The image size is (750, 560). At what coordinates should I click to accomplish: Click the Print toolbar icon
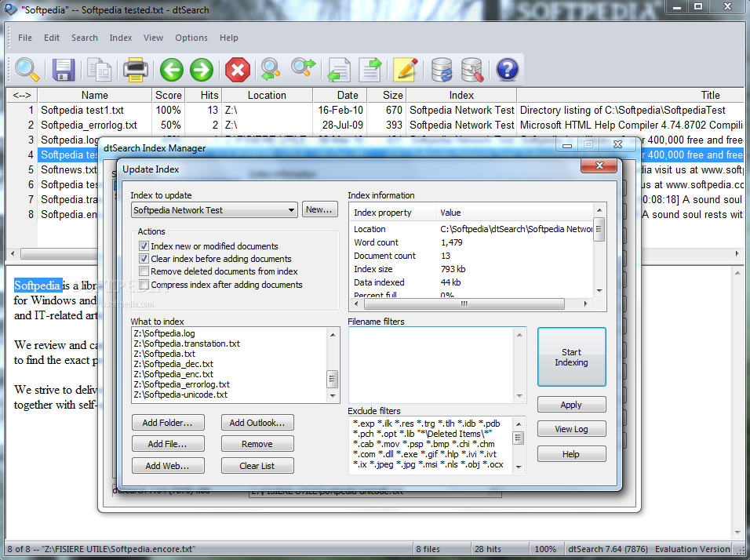coord(136,70)
